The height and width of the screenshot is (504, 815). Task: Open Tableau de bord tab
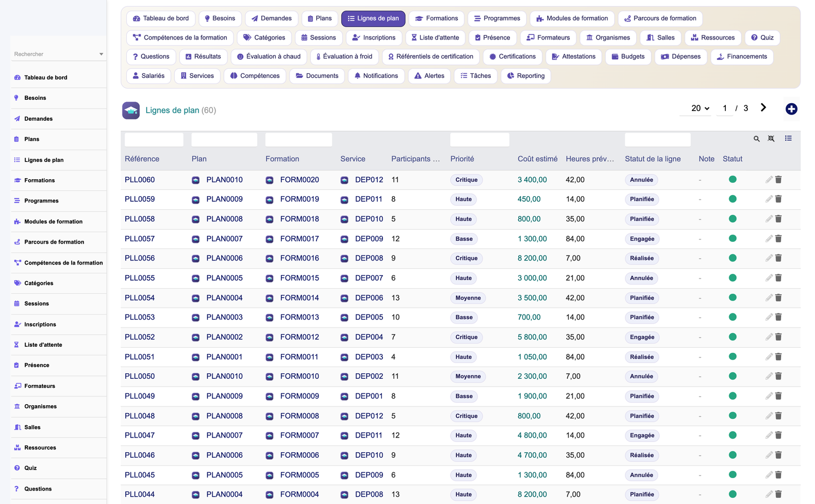click(161, 19)
